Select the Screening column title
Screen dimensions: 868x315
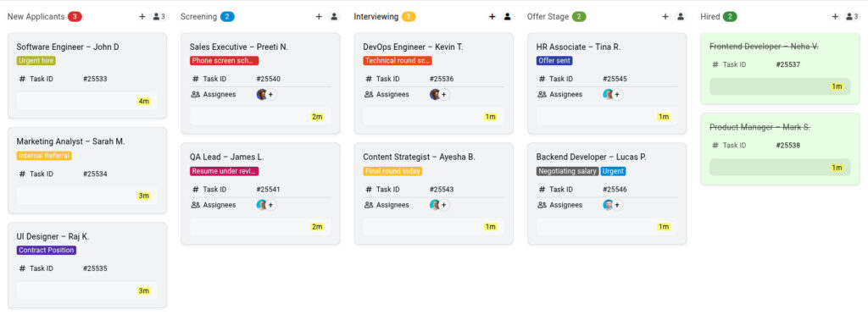198,17
